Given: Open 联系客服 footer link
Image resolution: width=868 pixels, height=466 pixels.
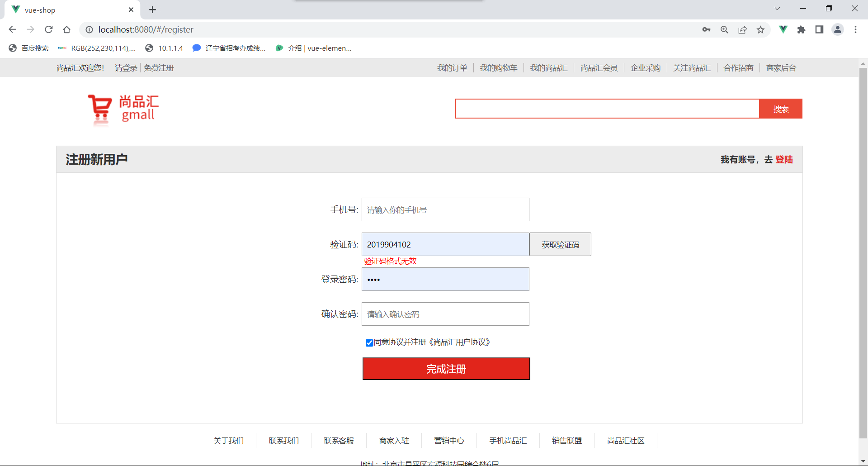Looking at the screenshot, I should coord(339,441).
